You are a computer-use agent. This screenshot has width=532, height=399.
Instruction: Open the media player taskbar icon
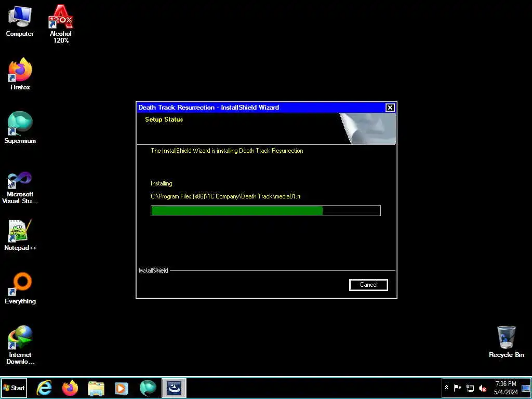122,388
